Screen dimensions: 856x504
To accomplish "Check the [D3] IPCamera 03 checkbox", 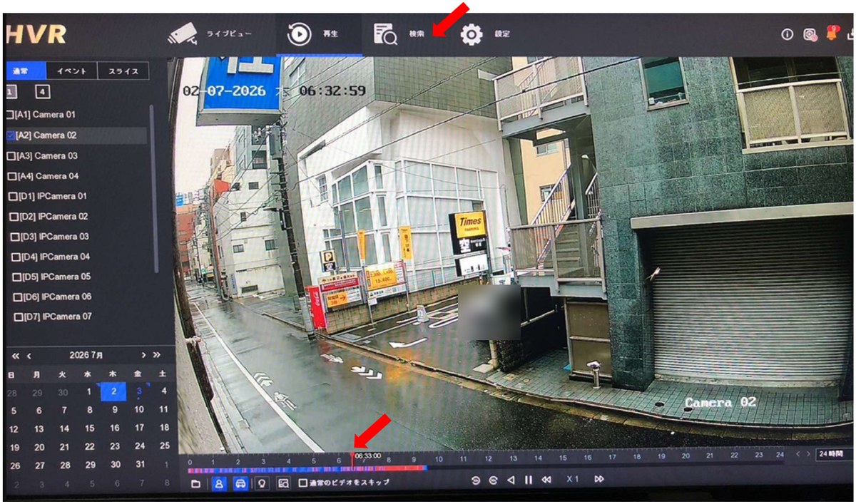I will [15, 236].
